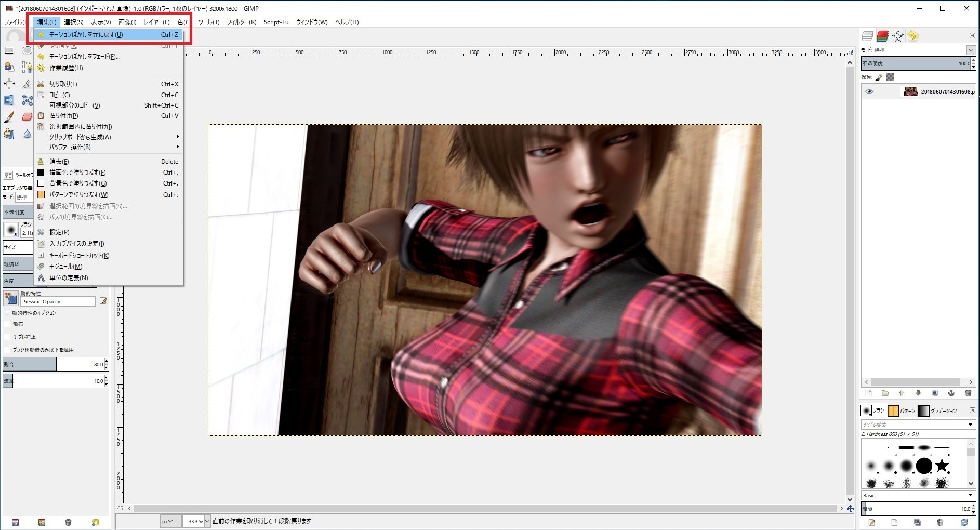Save tool options preset
Screen dimensions: 980x530
pos(15,522)
